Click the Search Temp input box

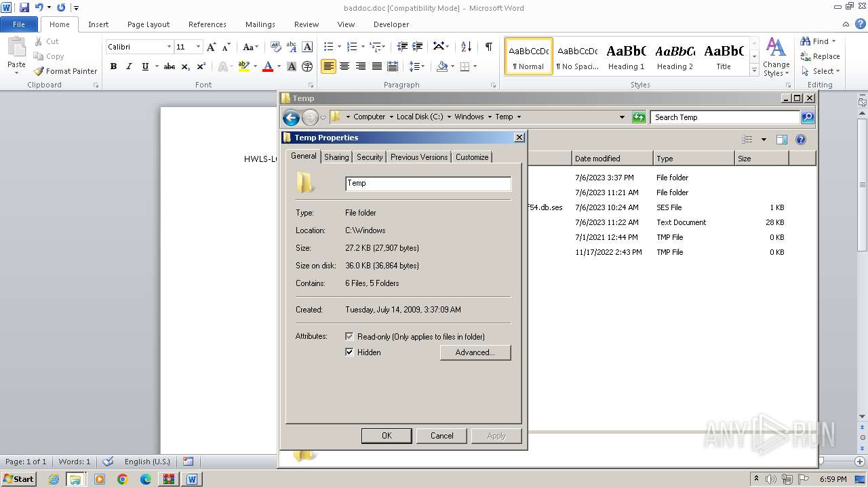pyautogui.click(x=725, y=117)
